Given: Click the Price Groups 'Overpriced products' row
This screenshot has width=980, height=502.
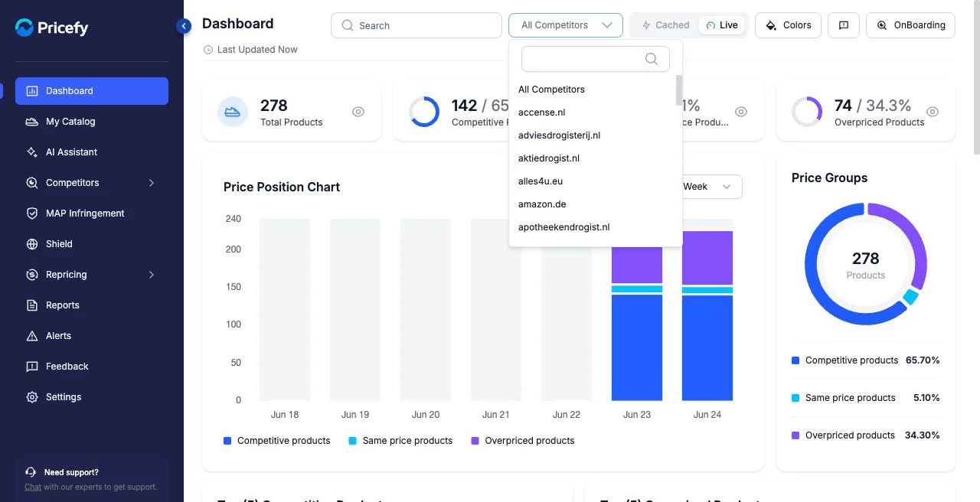Looking at the screenshot, I should pyautogui.click(x=866, y=435).
